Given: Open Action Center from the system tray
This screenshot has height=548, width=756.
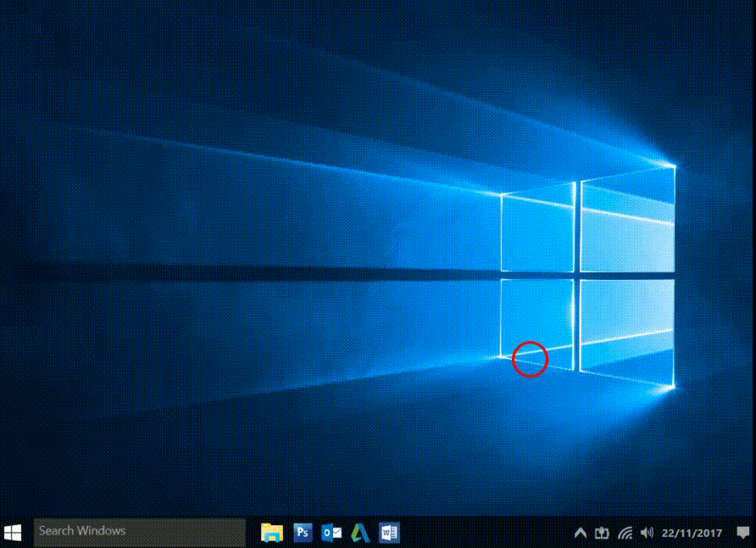Looking at the screenshot, I should click(742, 532).
